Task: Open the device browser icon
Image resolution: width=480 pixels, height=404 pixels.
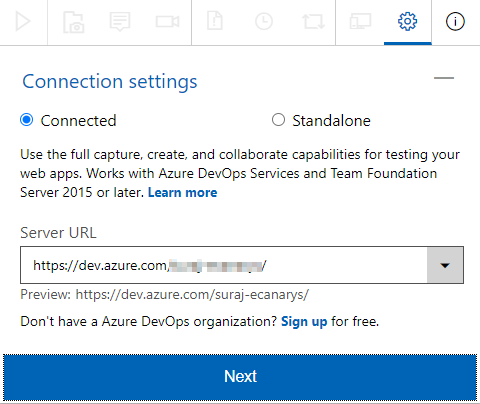Action: point(360,21)
